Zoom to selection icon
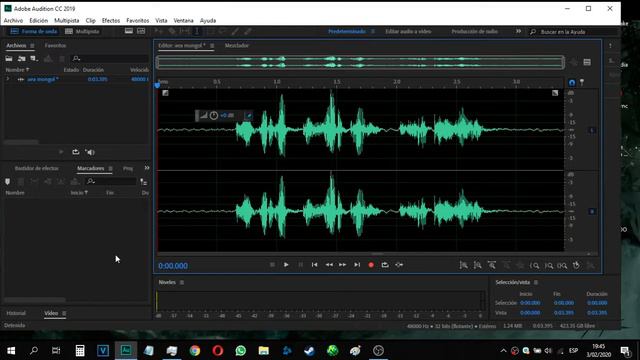This screenshot has height=360, width=640. [x=562, y=265]
